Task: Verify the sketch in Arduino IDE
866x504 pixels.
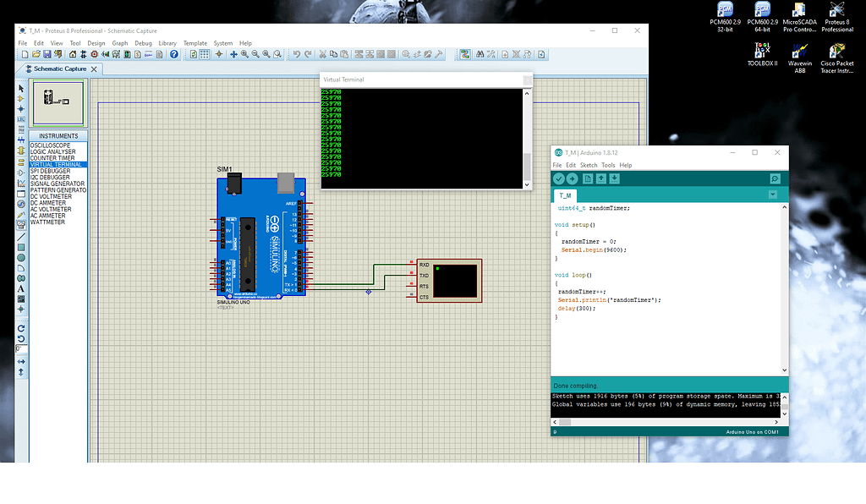Action: tap(558, 178)
